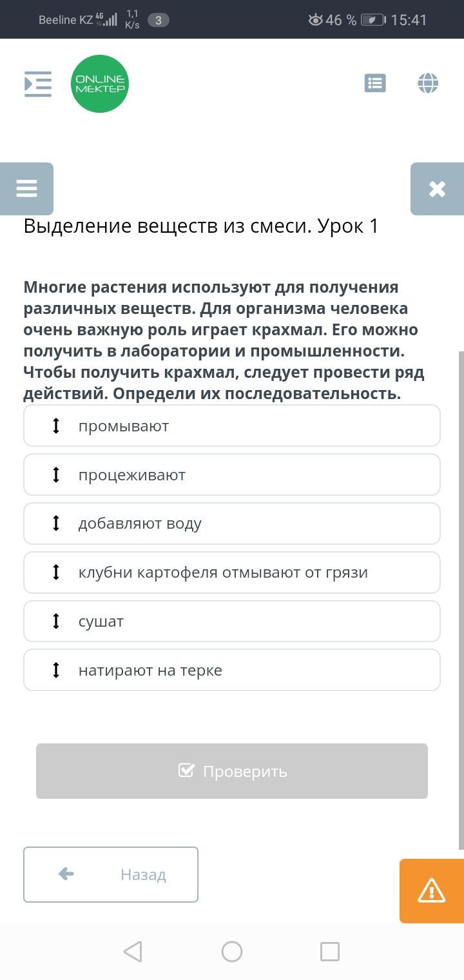The height and width of the screenshot is (980, 464).
Task: Click the Проверить button
Action: [232, 771]
